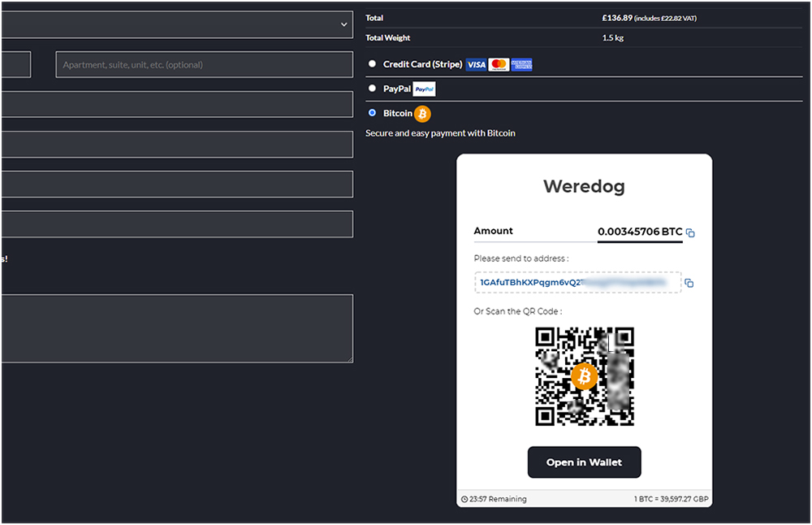Click the Weredog merchant title
This screenshot has height=525, width=812.
pos(584,187)
